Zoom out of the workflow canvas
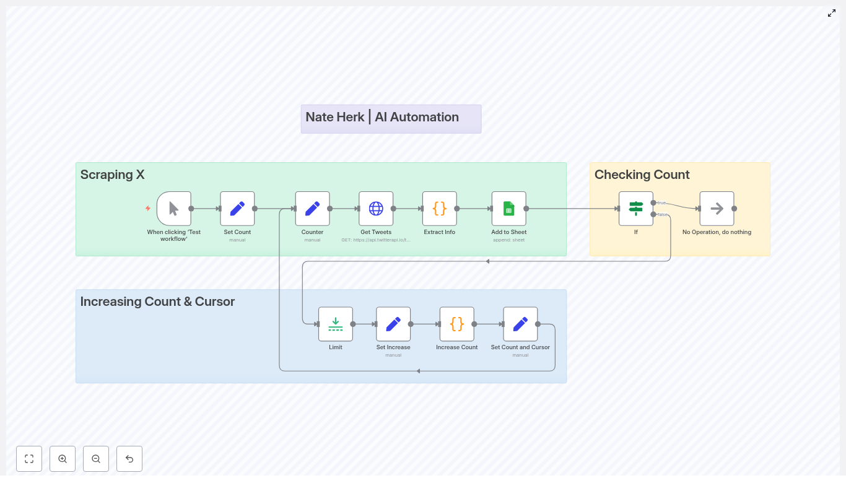Screen dimensions: 846x504 coord(96,459)
